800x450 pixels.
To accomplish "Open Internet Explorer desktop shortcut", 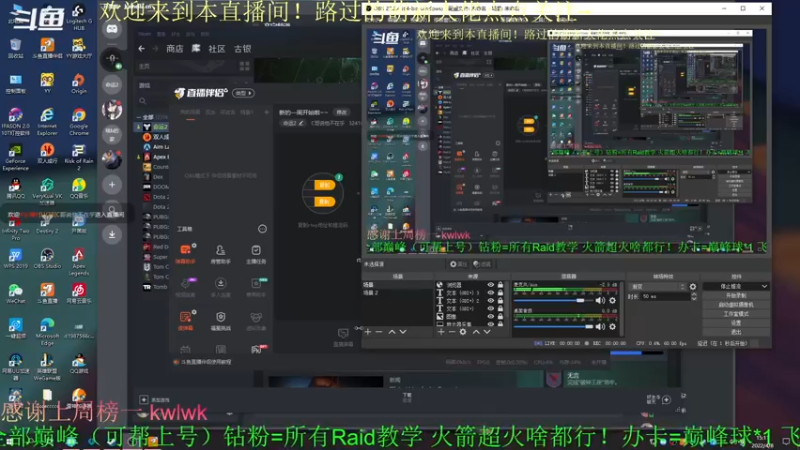I will coord(47,121).
